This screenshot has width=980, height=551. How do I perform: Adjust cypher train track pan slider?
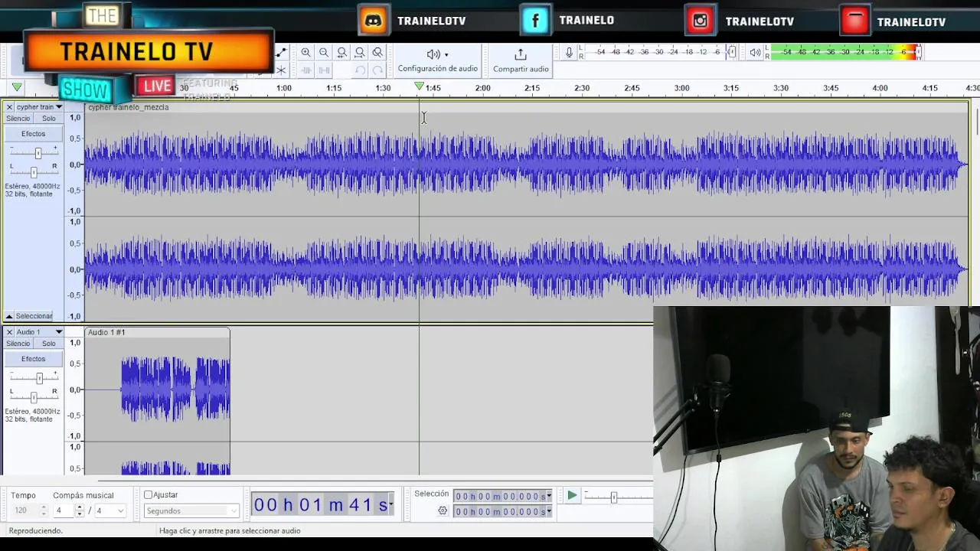coord(33,171)
